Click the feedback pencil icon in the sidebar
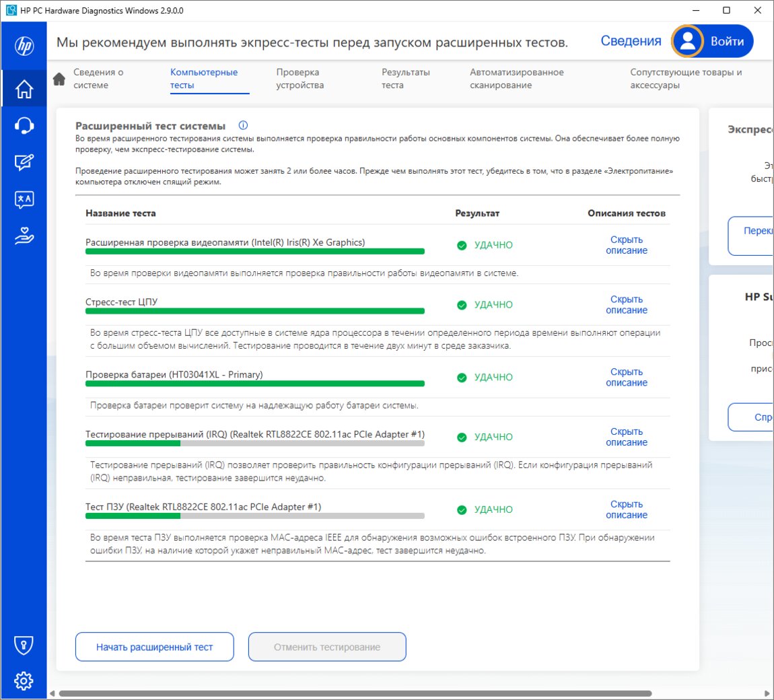This screenshot has width=774, height=700. [x=24, y=162]
